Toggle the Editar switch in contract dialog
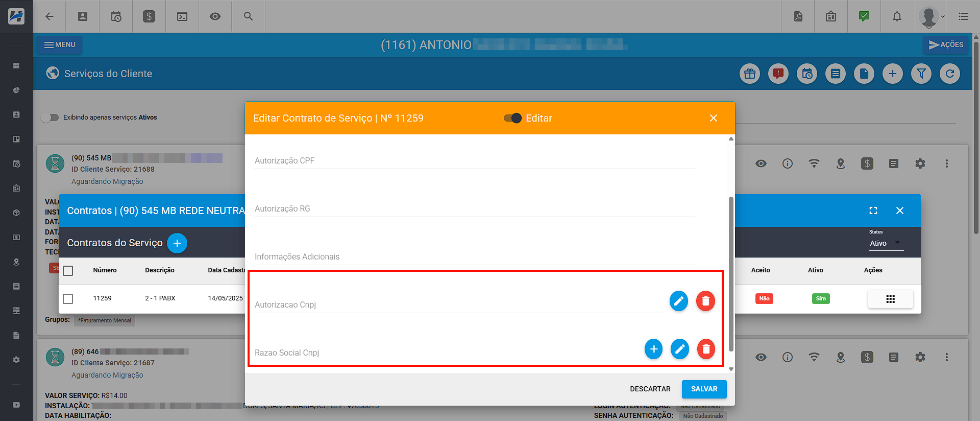 (512, 118)
